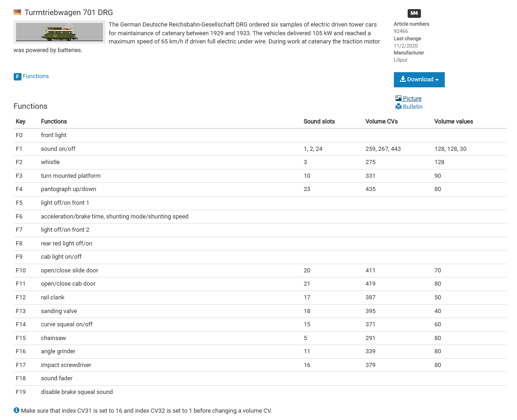The height and width of the screenshot is (420, 517).
Task: Click the Sound slots column header
Action: tap(319, 122)
